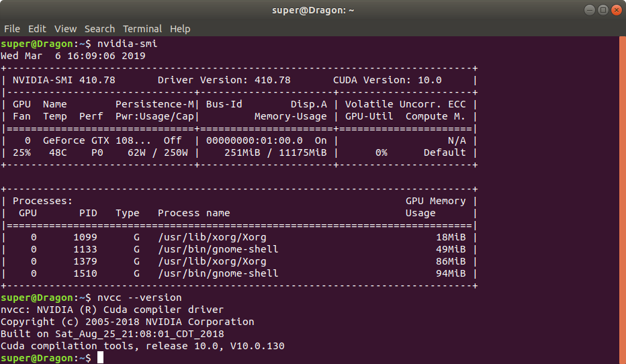Click 'Processes:' heading

point(43,201)
